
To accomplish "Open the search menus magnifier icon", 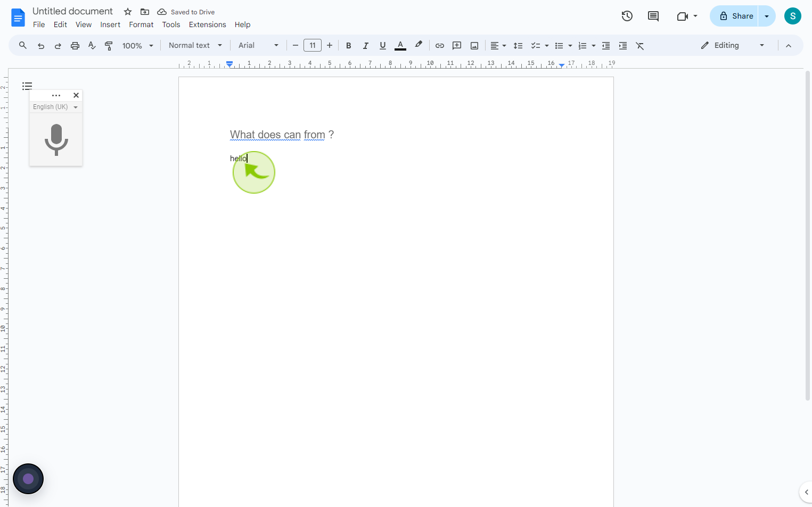I will tap(23, 46).
